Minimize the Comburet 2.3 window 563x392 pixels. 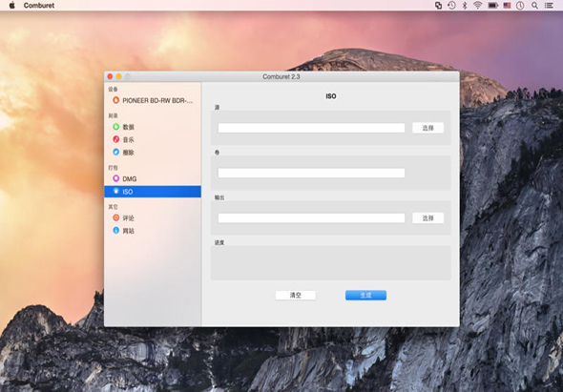pos(119,76)
